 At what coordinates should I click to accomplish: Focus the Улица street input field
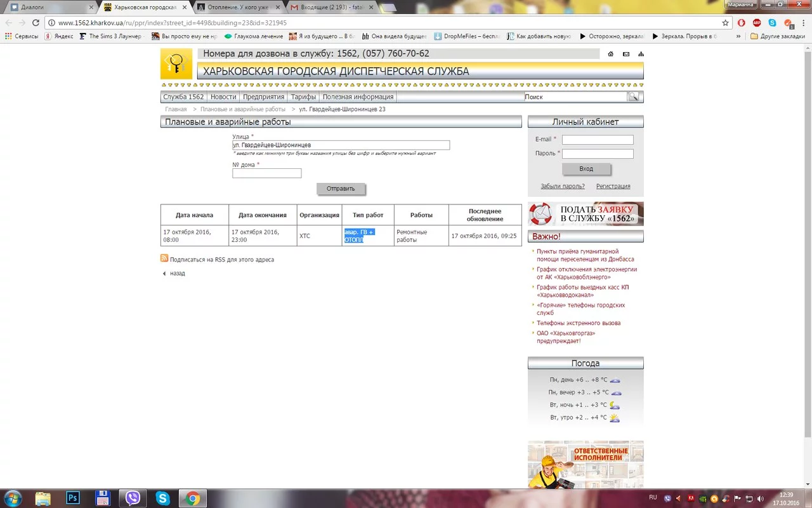point(341,145)
